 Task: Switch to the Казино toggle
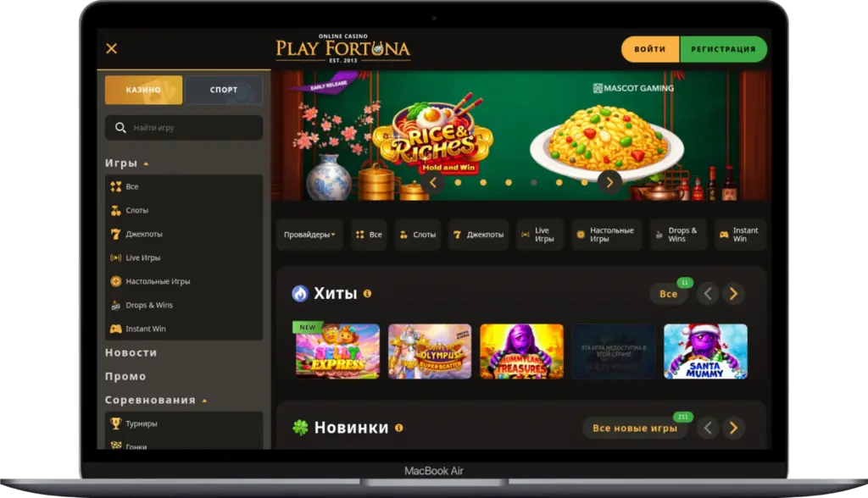pos(143,90)
